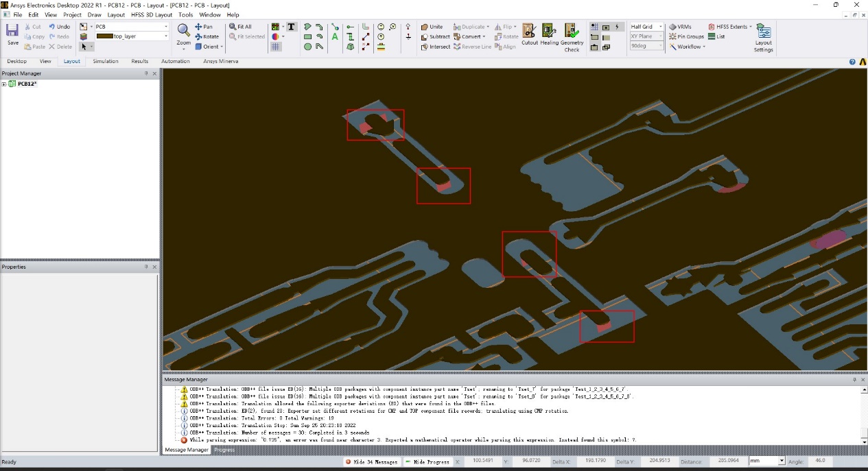This screenshot has width=868, height=471.
Task: Toggle the lightning snap option icon
Action: pyautogui.click(x=617, y=27)
